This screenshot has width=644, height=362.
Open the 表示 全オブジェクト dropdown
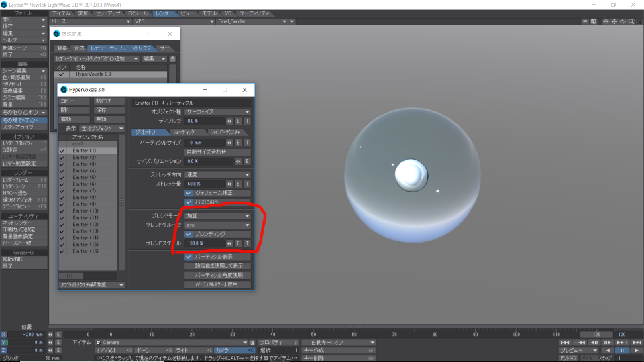point(102,129)
